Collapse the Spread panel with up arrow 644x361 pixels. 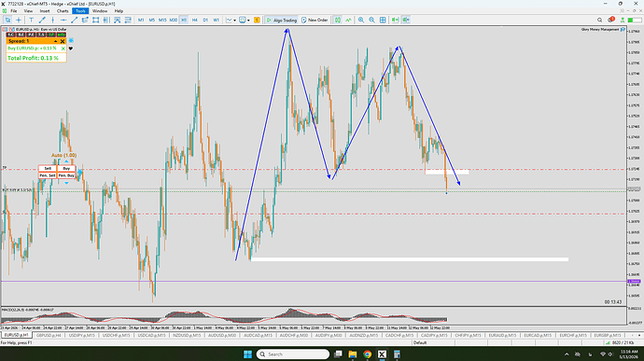pos(55,41)
